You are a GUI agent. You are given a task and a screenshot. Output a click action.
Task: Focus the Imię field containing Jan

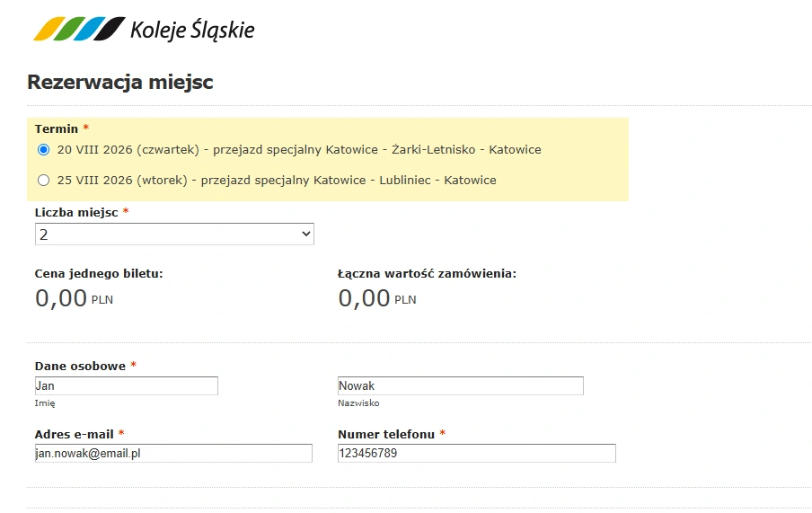tap(127, 386)
